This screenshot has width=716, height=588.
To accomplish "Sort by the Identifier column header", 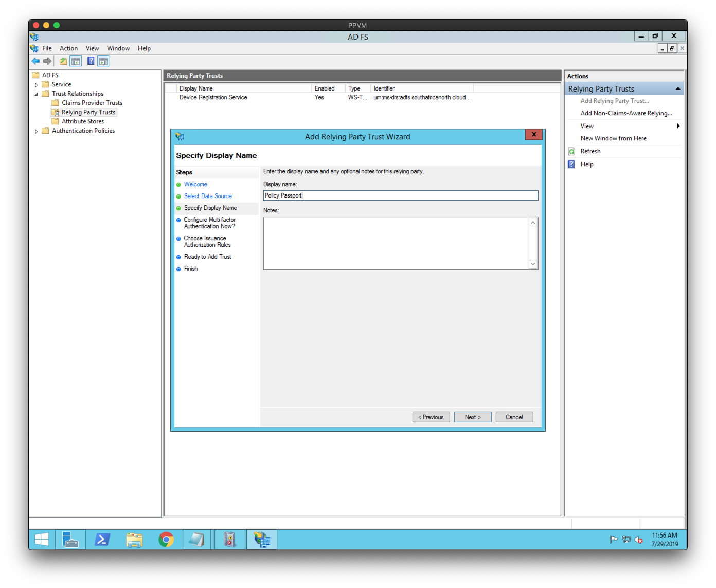I will (x=422, y=88).
